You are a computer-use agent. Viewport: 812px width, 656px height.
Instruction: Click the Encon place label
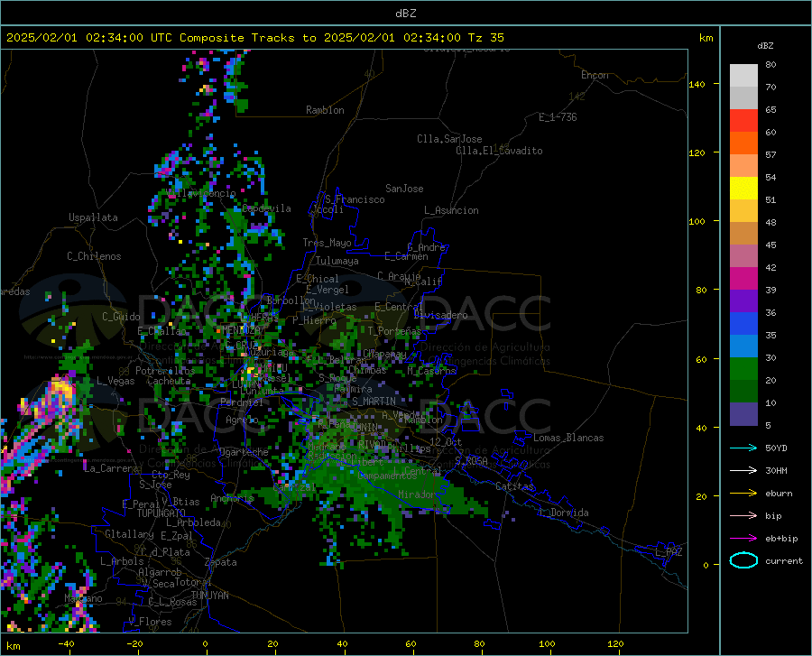click(x=595, y=75)
